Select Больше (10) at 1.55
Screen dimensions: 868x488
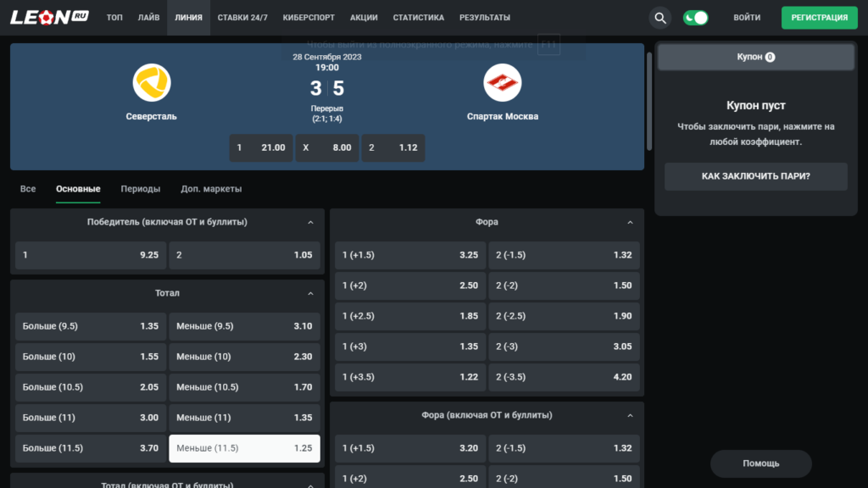pyautogui.click(x=90, y=357)
